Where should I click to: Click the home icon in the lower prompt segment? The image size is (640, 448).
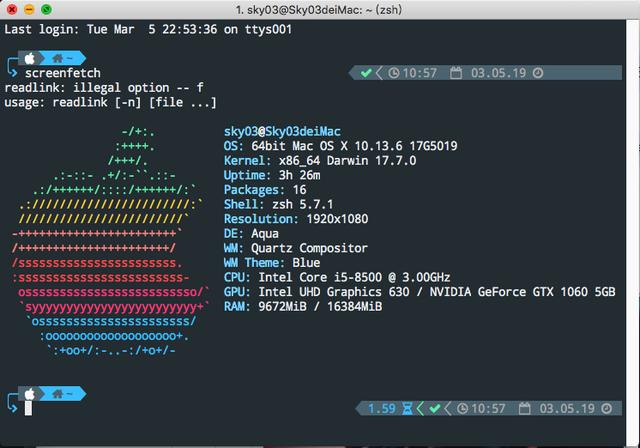click(58, 394)
